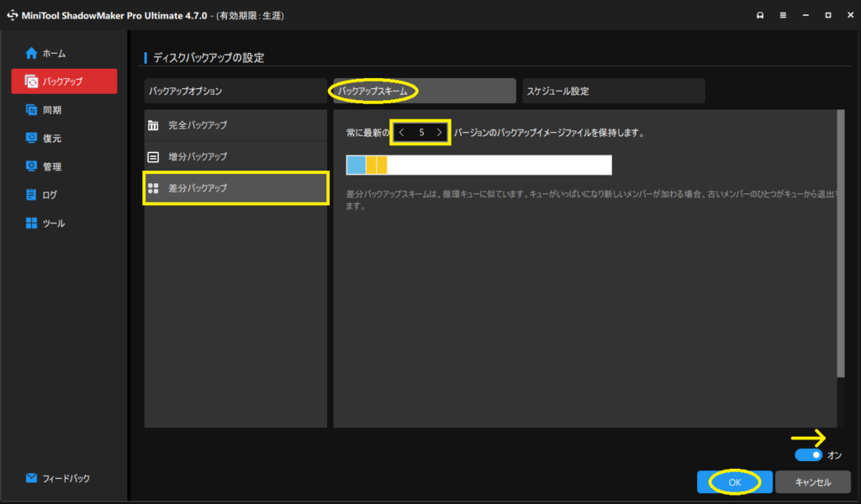Click the log clipboard icon
The height and width of the screenshot is (504, 861).
point(31,195)
